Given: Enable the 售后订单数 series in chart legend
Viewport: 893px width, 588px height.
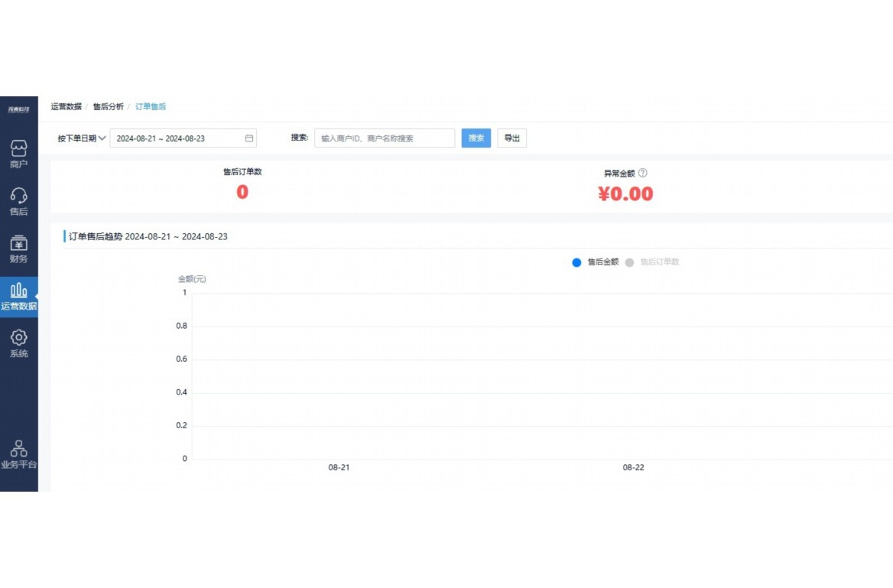Looking at the screenshot, I should tap(652, 262).
